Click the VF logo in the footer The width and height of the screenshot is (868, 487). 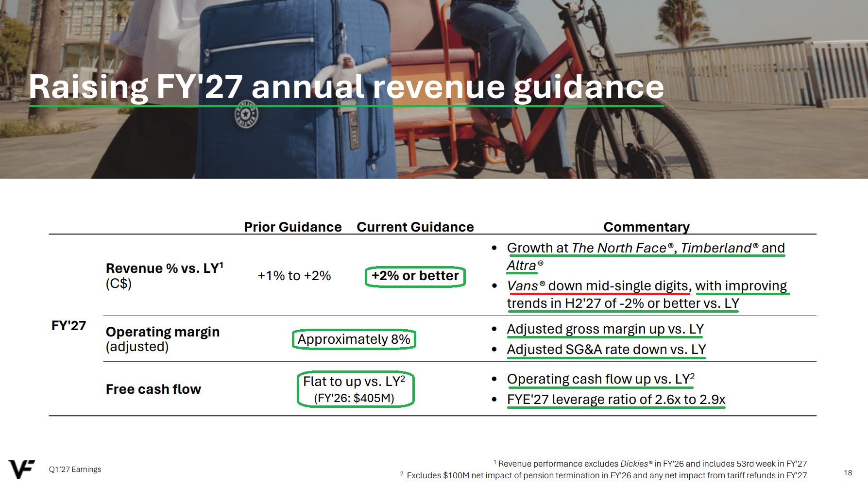[x=22, y=469]
